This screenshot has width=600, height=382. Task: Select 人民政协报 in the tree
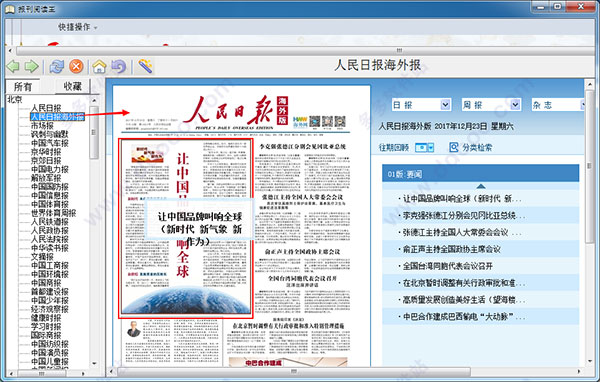click(50, 231)
